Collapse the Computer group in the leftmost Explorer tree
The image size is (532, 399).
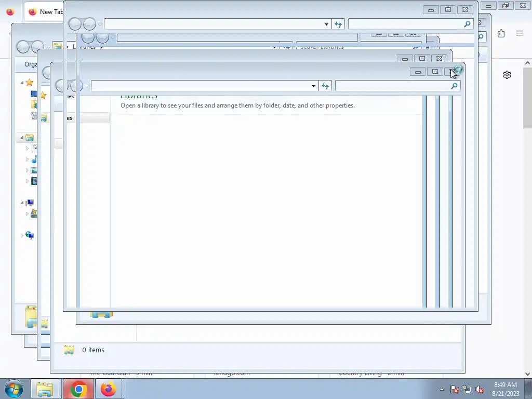[22, 203]
